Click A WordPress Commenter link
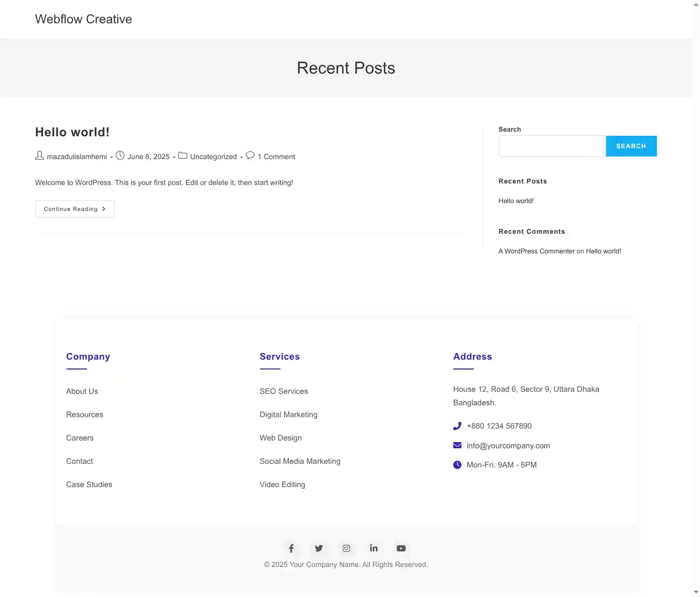 [537, 251]
